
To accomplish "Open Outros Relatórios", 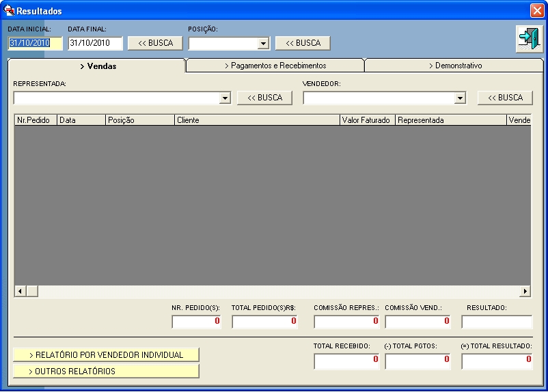I will pyautogui.click(x=106, y=372).
